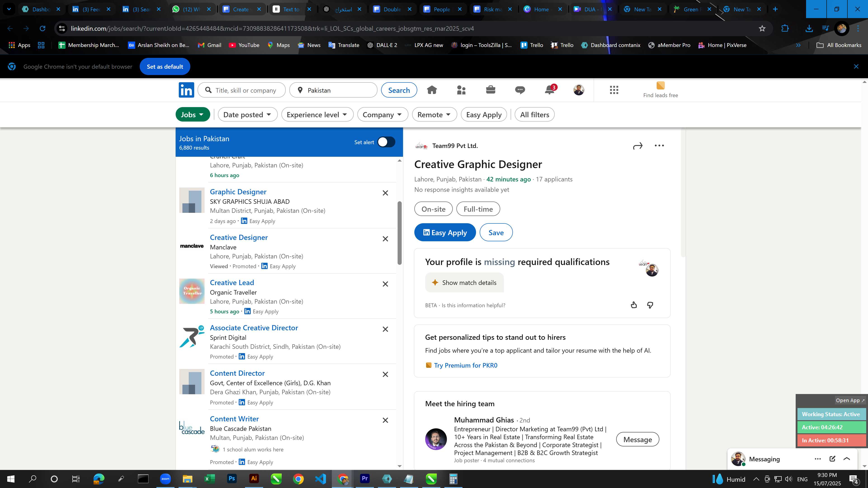Open Photoshop from the taskbar
The image size is (868, 488).
tap(231, 479)
